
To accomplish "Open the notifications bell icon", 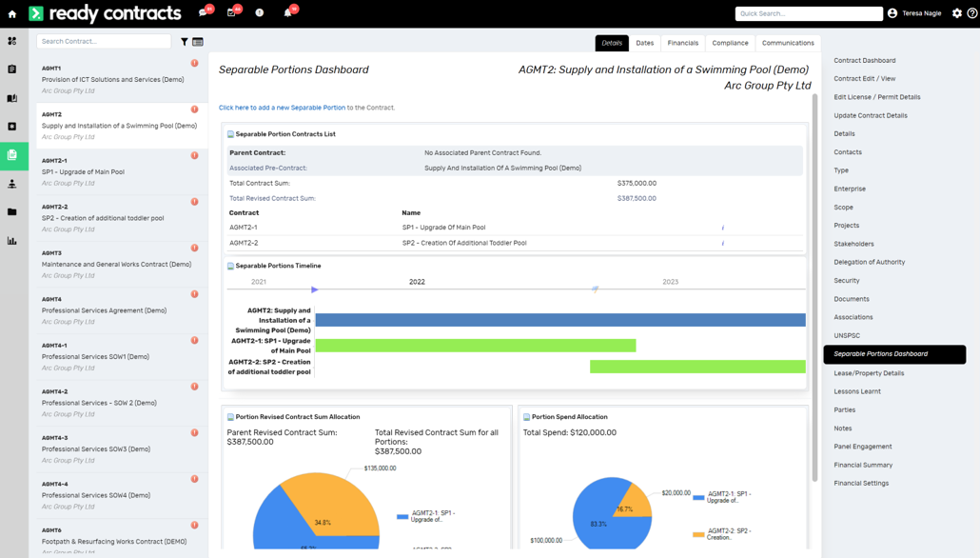I will pos(287,12).
